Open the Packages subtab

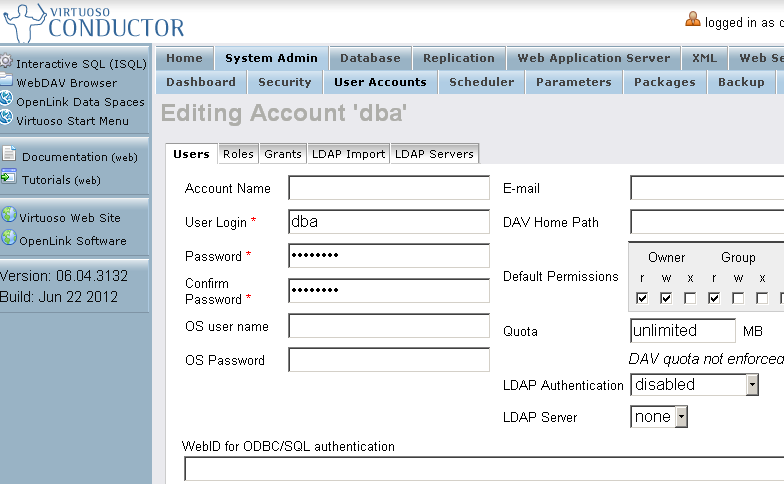665,82
